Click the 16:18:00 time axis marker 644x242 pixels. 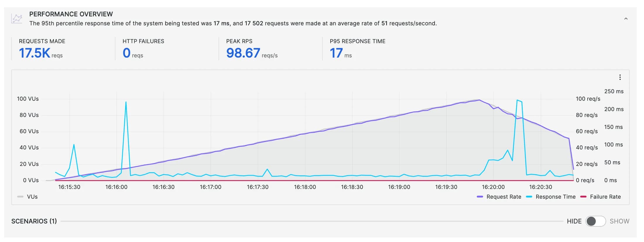pyautogui.click(x=305, y=187)
